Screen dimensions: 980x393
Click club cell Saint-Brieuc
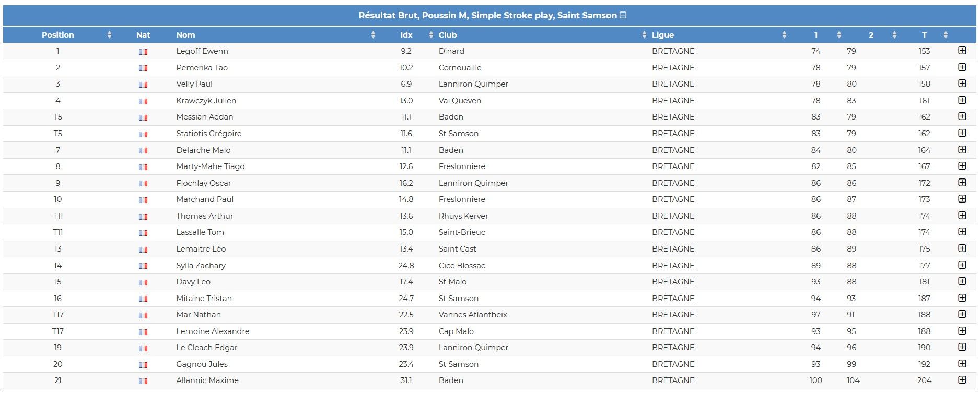click(462, 232)
